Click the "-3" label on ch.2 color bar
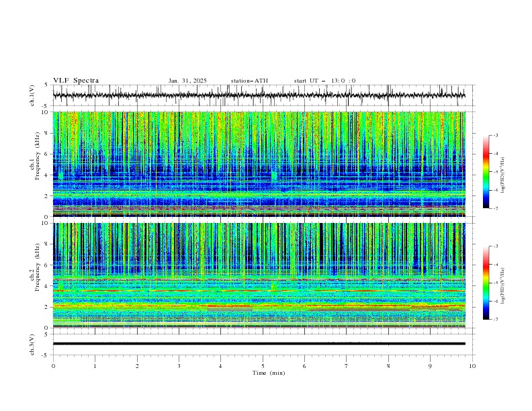 [x=496, y=246]
